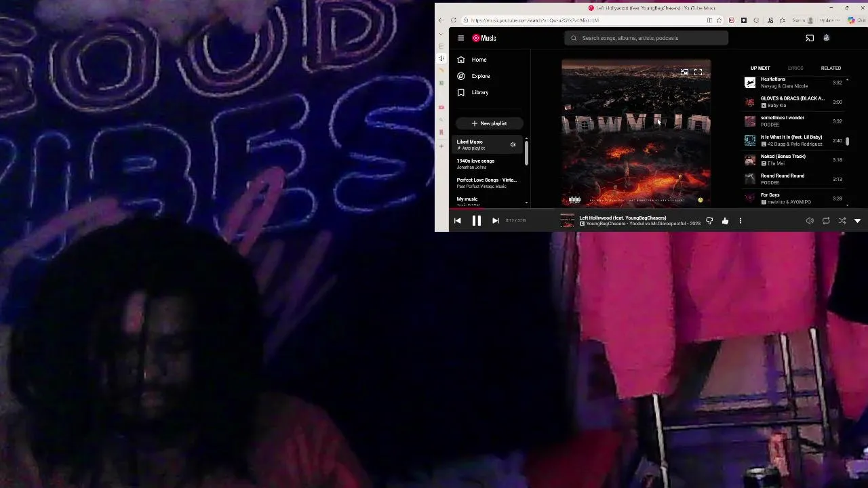Click the YouTube Music logo
Image resolution: width=868 pixels, height=488 pixels.
click(x=484, y=38)
